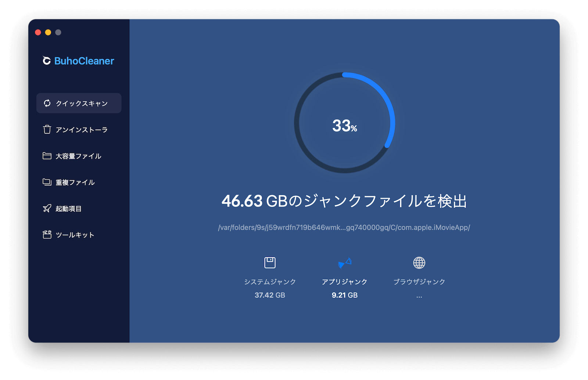Click the large files folder icon
The image size is (588, 380).
(47, 156)
